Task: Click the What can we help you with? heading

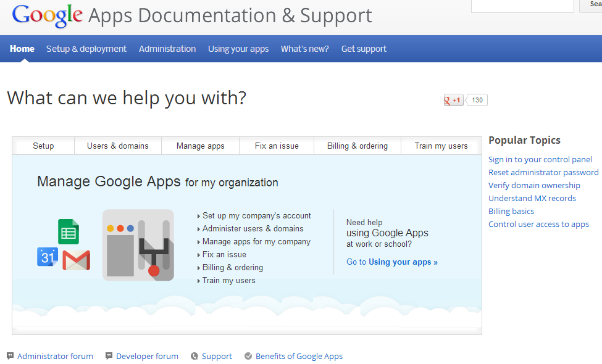Action: pyautogui.click(x=127, y=98)
